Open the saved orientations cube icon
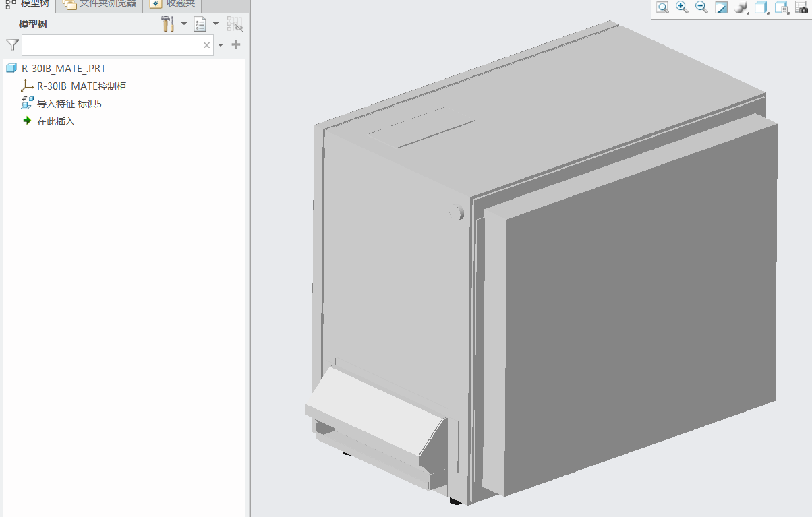The width and height of the screenshot is (812, 517). click(761, 7)
